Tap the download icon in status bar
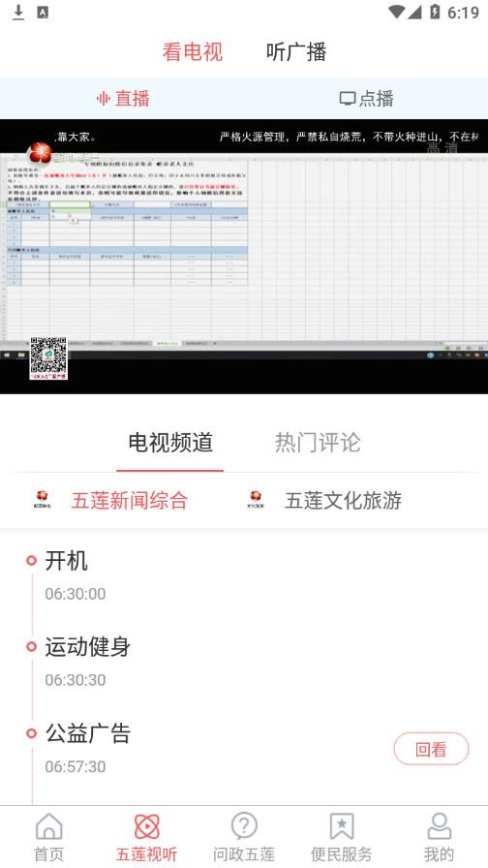The width and height of the screenshot is (488, 868). (x=18, y=13)
